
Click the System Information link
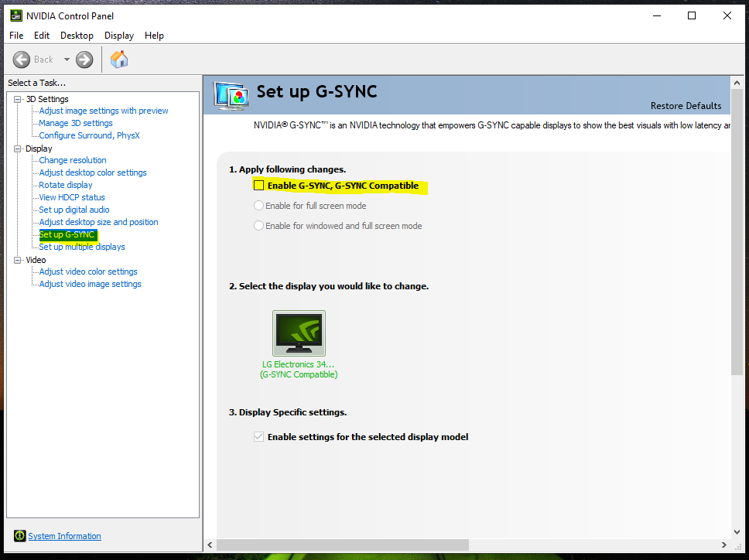point(64,536)
